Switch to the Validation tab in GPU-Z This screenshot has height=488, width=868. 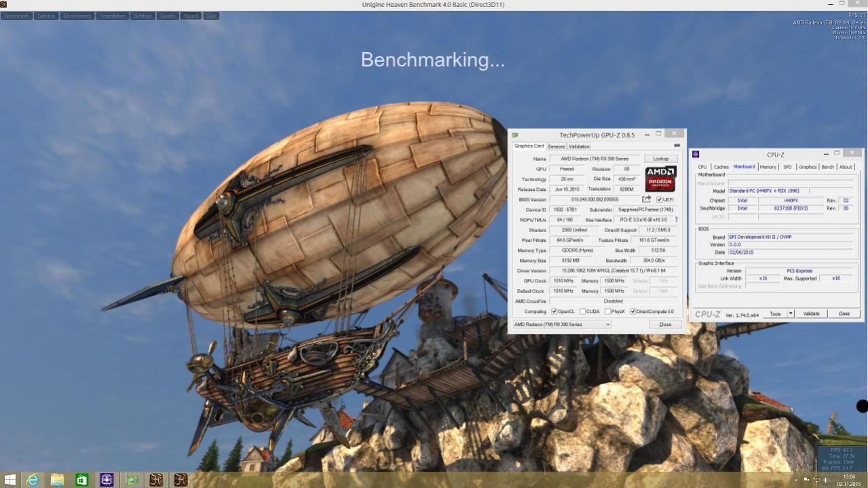579,146
